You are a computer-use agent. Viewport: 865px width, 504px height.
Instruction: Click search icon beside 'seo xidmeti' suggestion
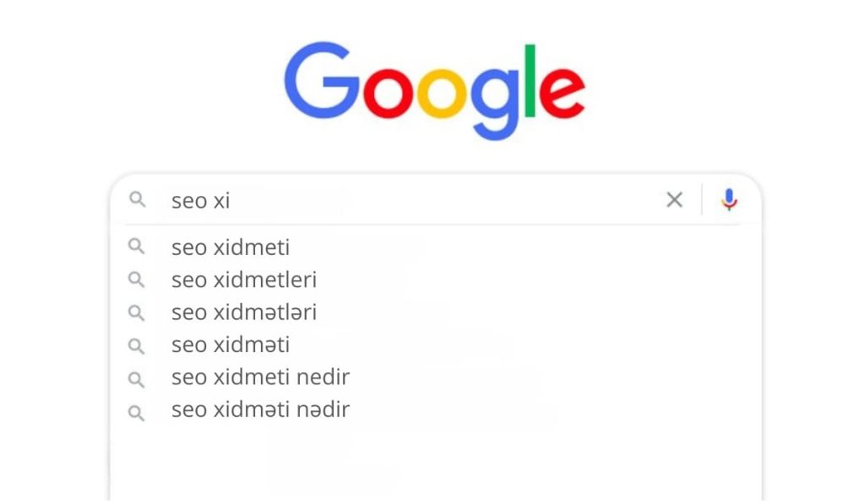(x=137, y=247)
